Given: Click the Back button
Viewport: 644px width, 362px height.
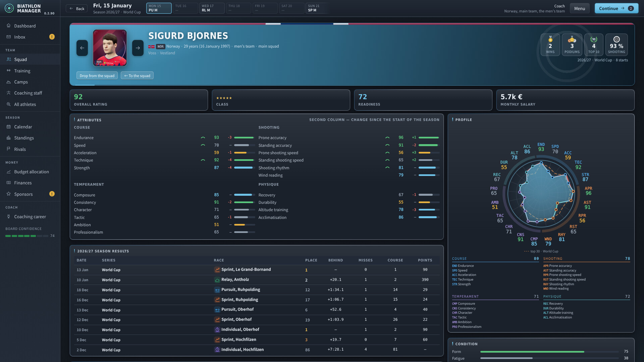Looking at the screenshot, I should coord(76,8).
